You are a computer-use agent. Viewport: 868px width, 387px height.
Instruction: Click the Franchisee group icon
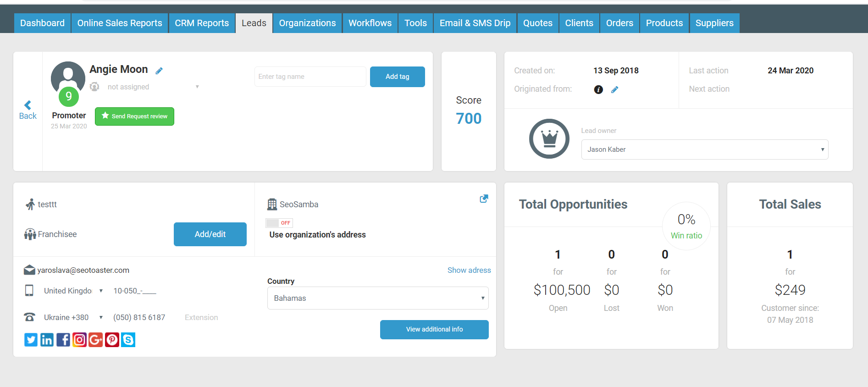tap(30, 234)
